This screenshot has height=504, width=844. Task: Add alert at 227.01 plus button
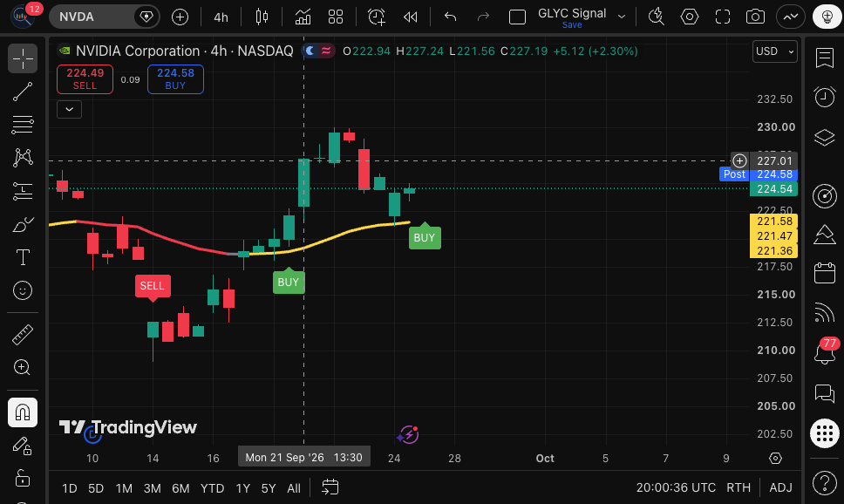tap(739, 160)
